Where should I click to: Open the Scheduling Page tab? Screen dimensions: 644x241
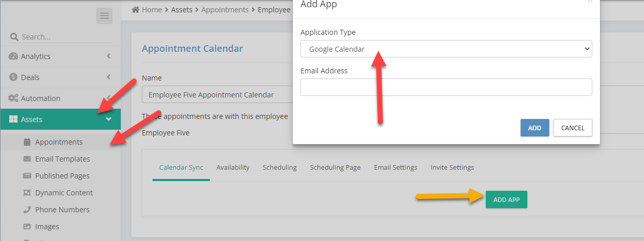(x=335, y=168)
